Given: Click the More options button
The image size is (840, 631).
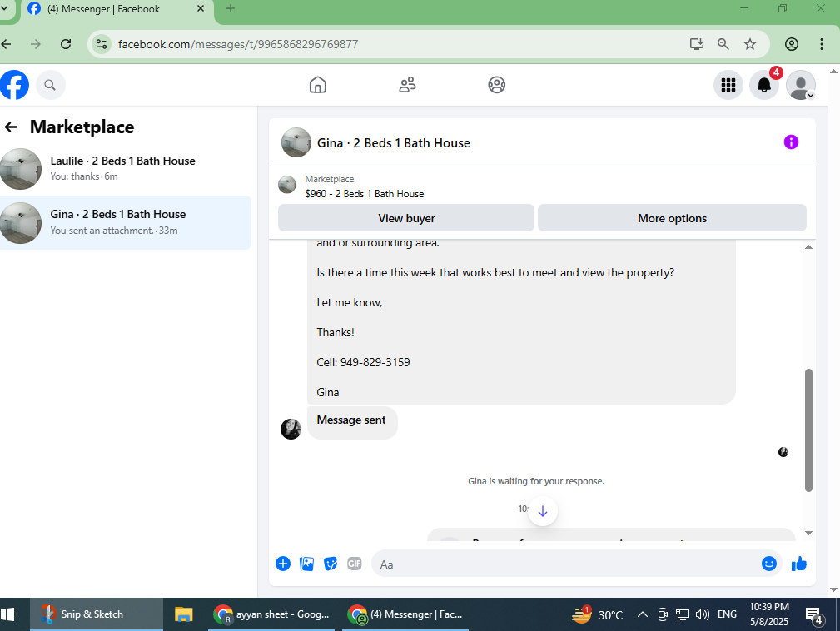Looking at the screenshot, I should pyautogui.click(x=672, y=218).
